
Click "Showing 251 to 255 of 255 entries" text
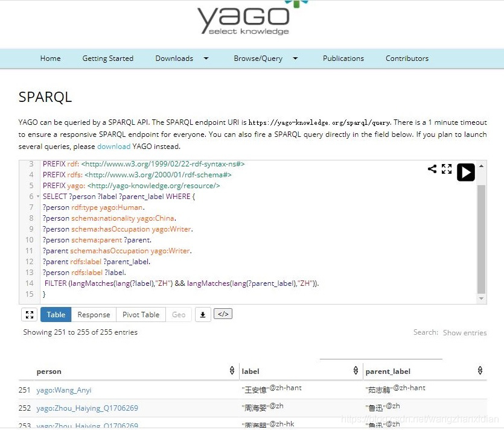click(x=80, y=332)
